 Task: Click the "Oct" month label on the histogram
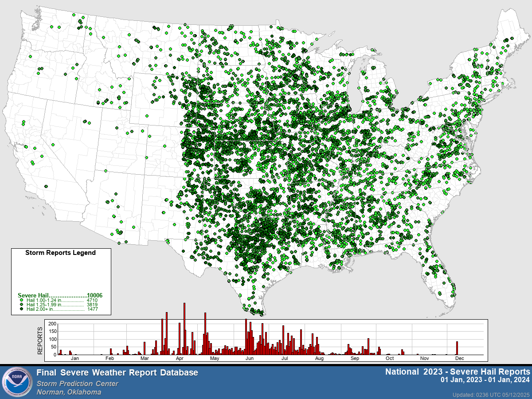pos(390,358)
